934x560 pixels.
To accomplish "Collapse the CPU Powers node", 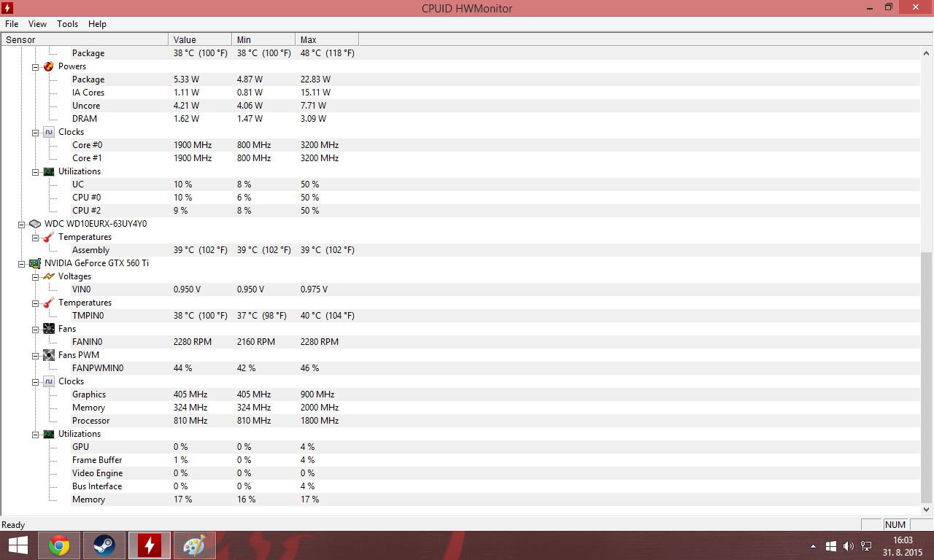I will pos(35,66).
